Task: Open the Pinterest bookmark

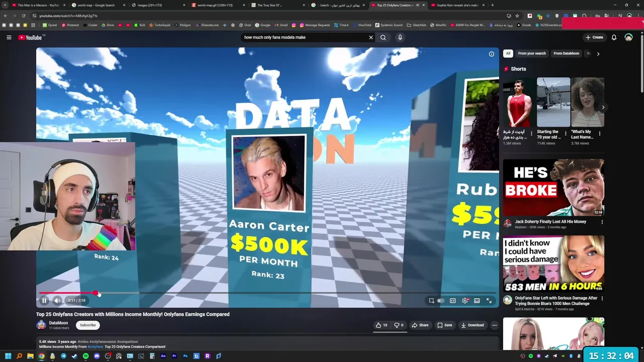Action: (x=70, y=25)
